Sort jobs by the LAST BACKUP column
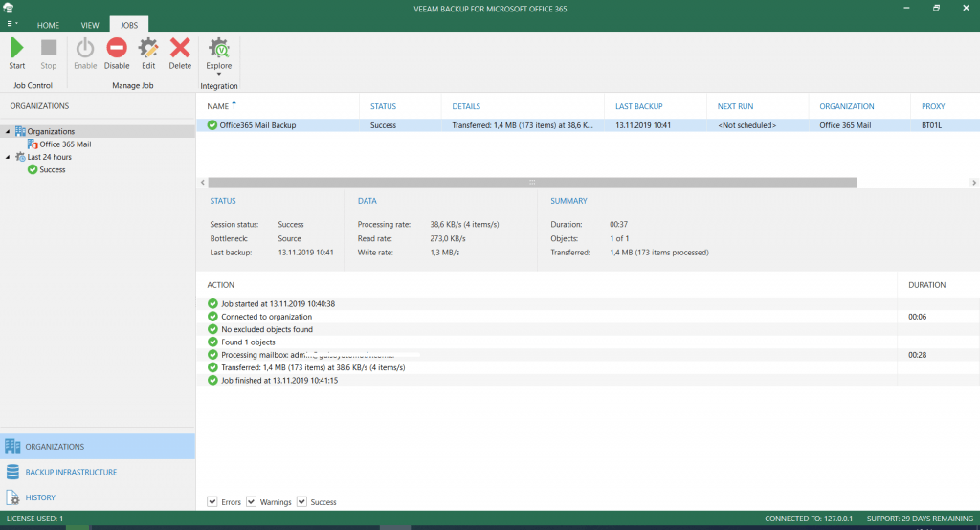980x530 pixels. click(638, 106)
